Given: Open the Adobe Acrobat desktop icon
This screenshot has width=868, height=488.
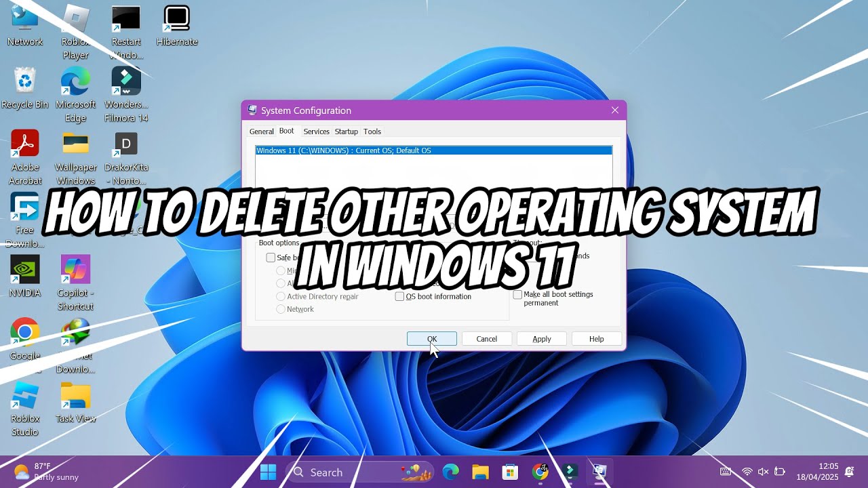Looking at the screenshot, I should 25,158.
